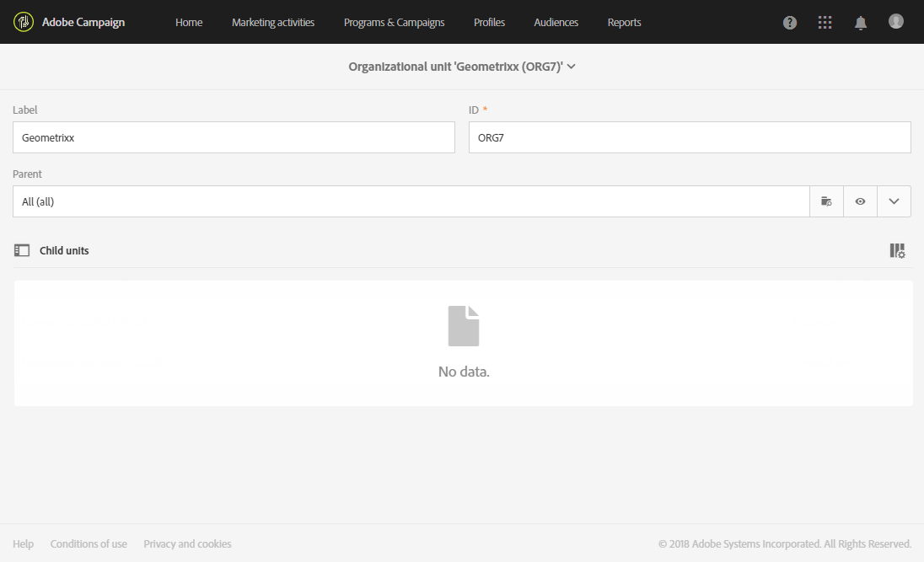This screenshot has width=924, height=562.
Task: Open Marketing activities menu
Action: (x=273, y=23)
